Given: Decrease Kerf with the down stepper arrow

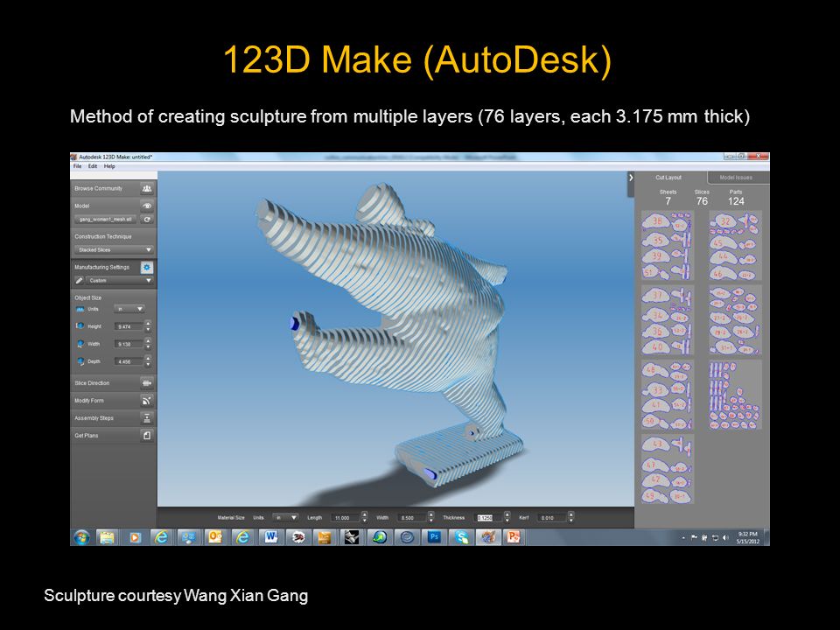Looking at the screenshot, I should pos(571,521).
